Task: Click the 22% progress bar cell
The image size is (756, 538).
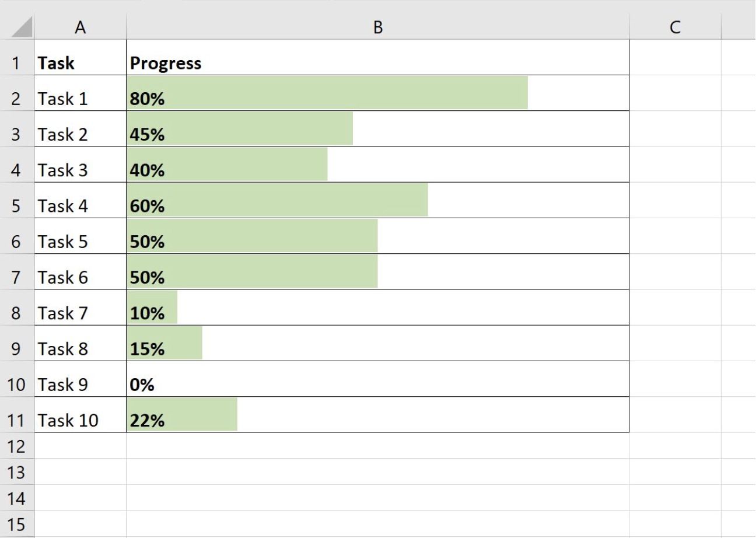Action: [182, 415]
